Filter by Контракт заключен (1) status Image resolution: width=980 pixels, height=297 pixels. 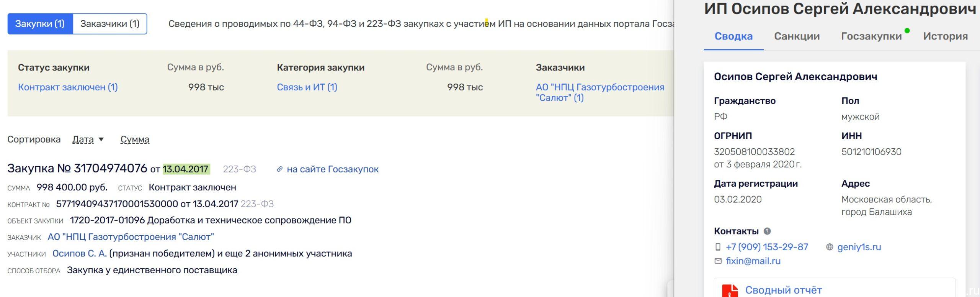[68, 87]
